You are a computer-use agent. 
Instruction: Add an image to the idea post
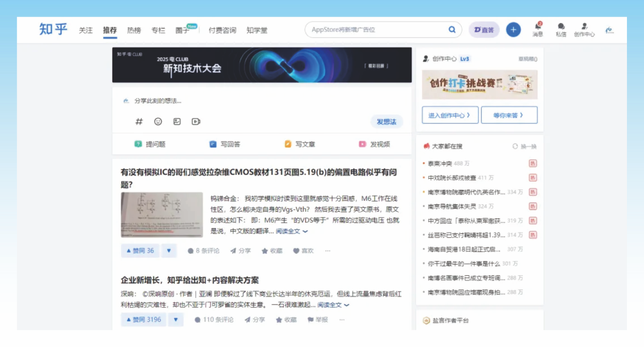[x=177, y=122]
